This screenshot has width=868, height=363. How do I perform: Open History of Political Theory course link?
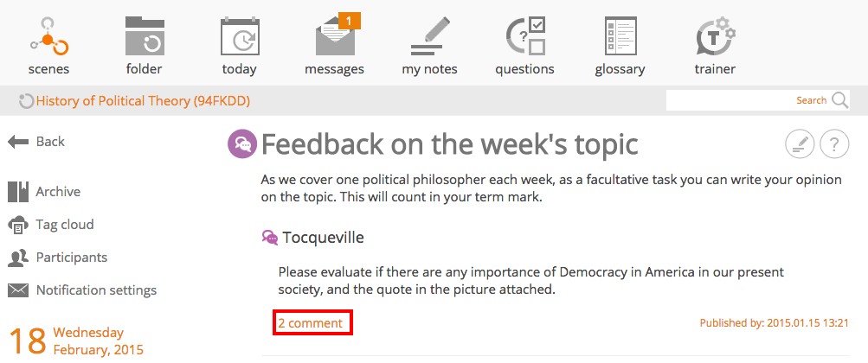coord(143,101)
